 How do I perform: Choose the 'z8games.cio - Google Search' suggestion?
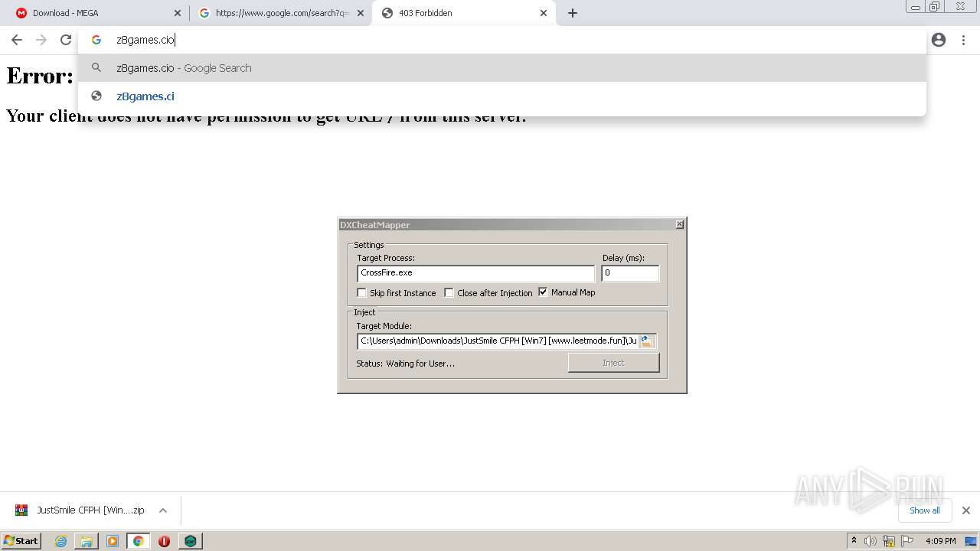coord(501,68)
